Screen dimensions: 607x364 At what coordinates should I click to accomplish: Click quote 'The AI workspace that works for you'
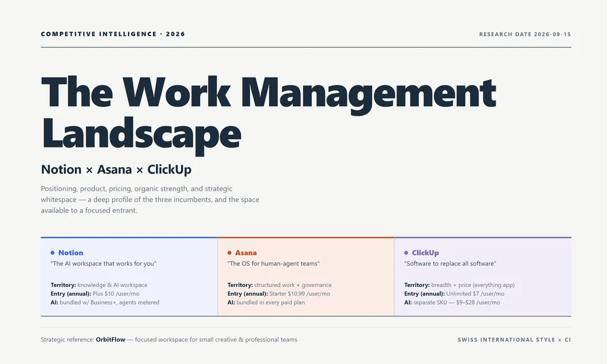[103, 264]
